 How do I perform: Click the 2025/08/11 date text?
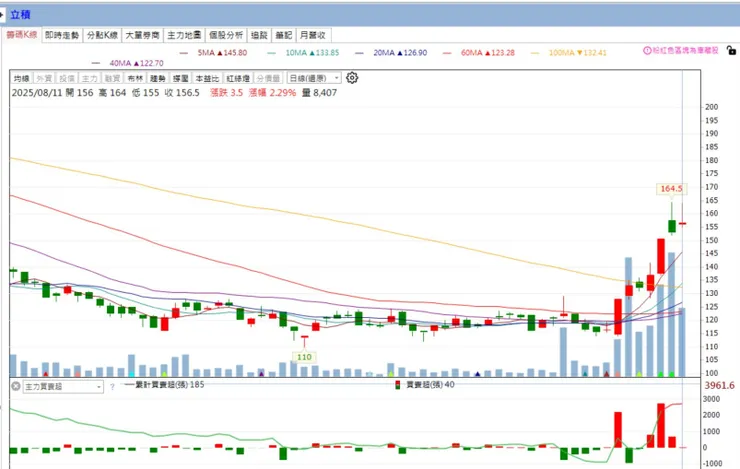pyautogui.click(x=37, y=93)
